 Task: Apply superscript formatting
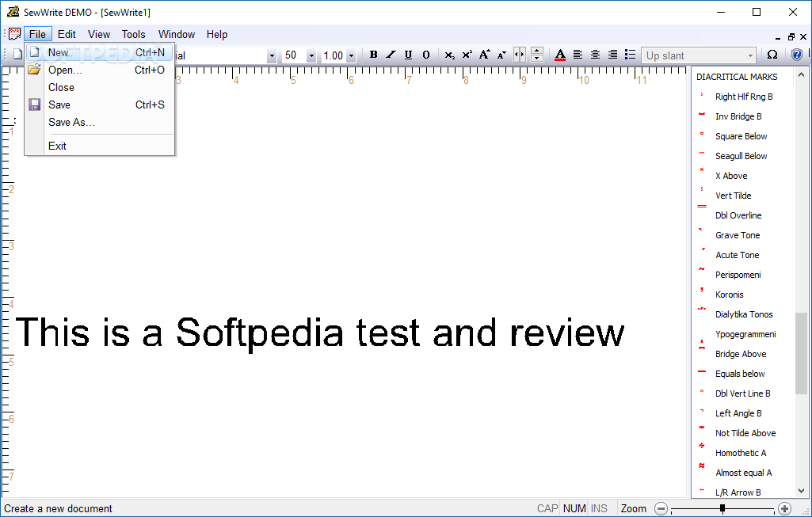coord(467,55)
